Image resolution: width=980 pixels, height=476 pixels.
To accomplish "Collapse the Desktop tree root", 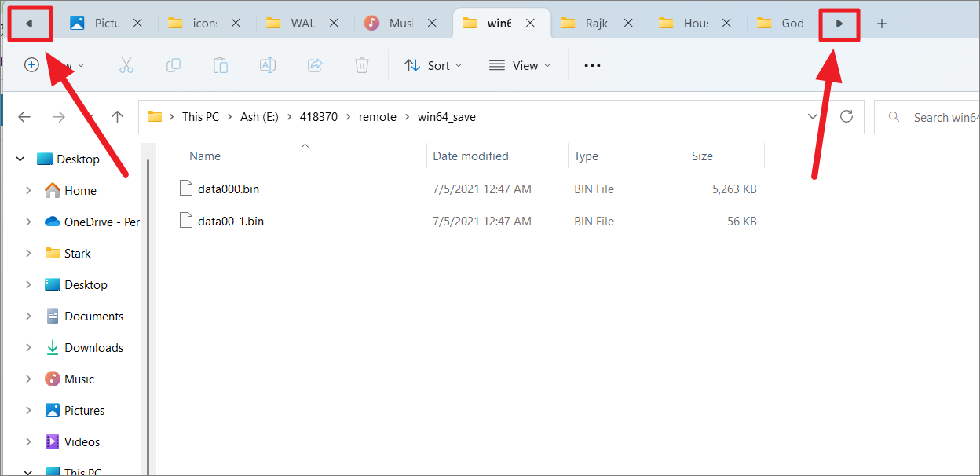I will 20,159.
